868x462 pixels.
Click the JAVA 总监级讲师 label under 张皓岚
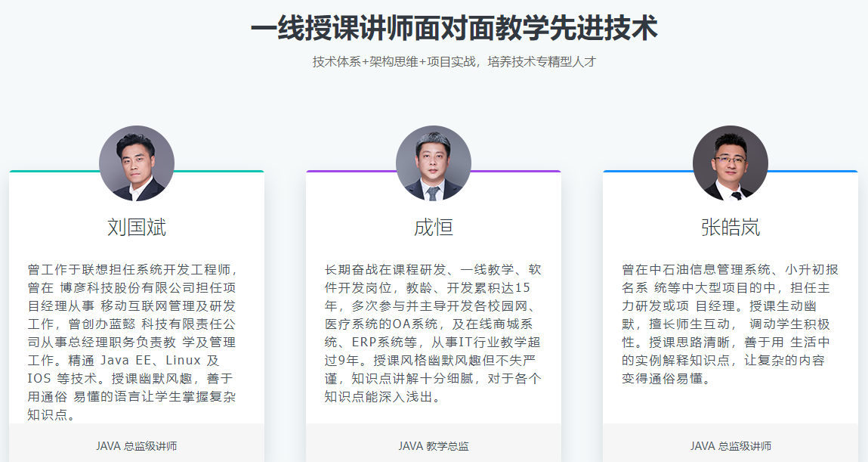pyautogui.click(x=730, y=446)
